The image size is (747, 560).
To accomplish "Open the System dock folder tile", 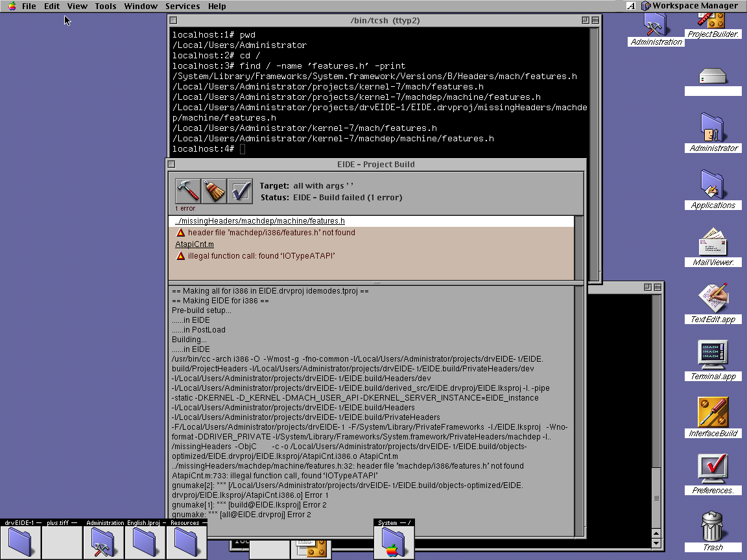I will pos(394,542).
